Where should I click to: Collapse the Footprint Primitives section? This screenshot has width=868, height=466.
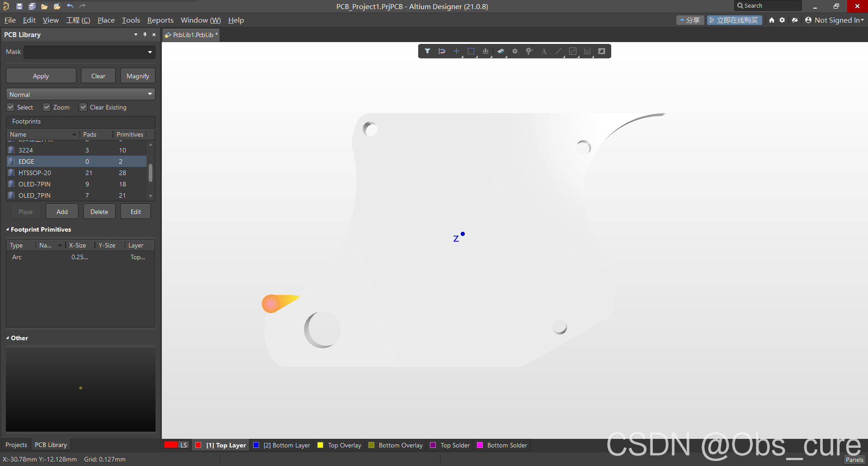point(8,229)
